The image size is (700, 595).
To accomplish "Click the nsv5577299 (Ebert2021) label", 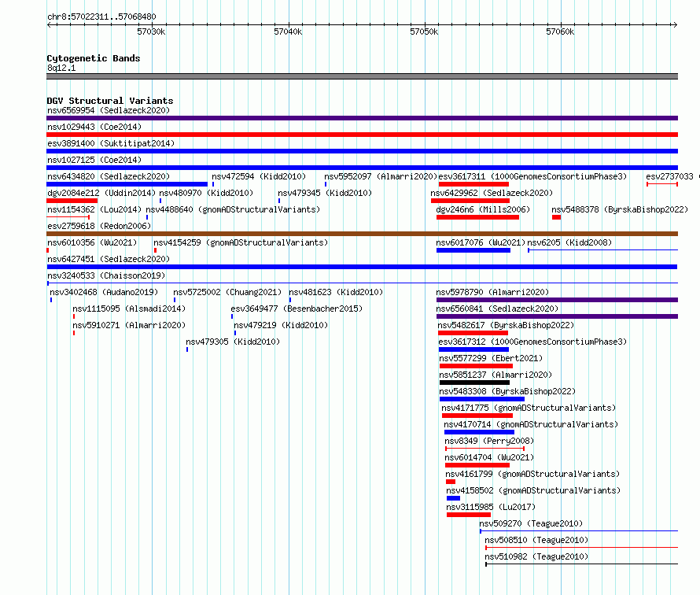I will click(x=491, y=358).
